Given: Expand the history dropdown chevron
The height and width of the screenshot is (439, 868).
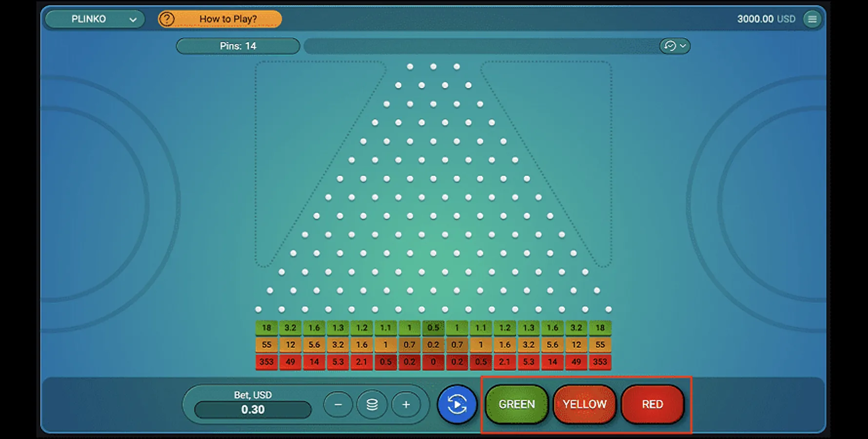Looking at the screenshot, I should [x=683, y=46].
